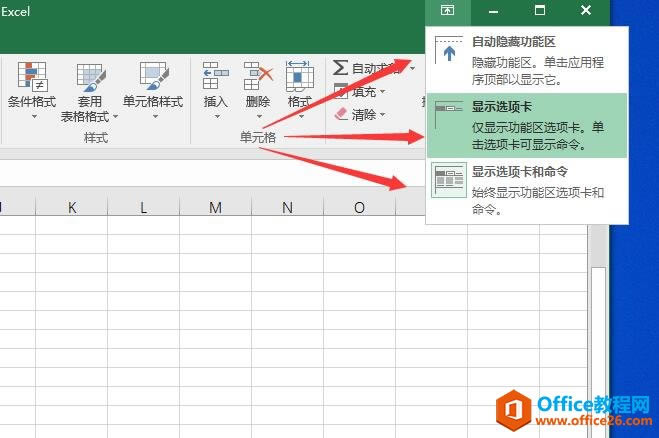The image size is (659, 438).
Task: Click the 格式 format cells icon
Action: [x=300, y=76]
